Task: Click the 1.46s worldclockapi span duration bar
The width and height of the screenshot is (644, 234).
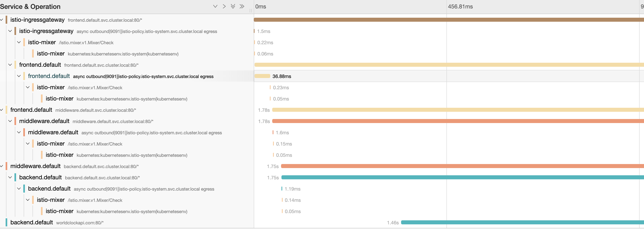Action: (523, 222)
